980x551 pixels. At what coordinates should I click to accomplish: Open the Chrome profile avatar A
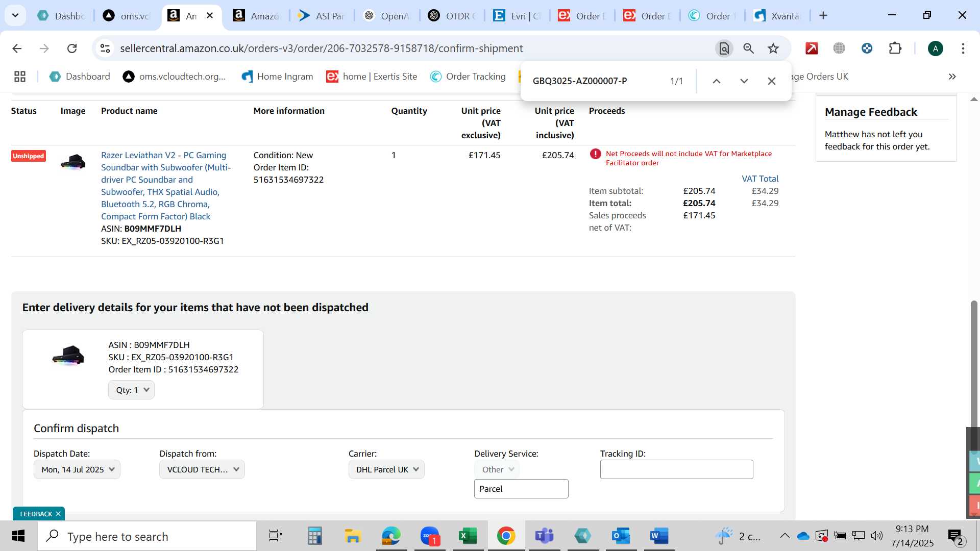935,48
